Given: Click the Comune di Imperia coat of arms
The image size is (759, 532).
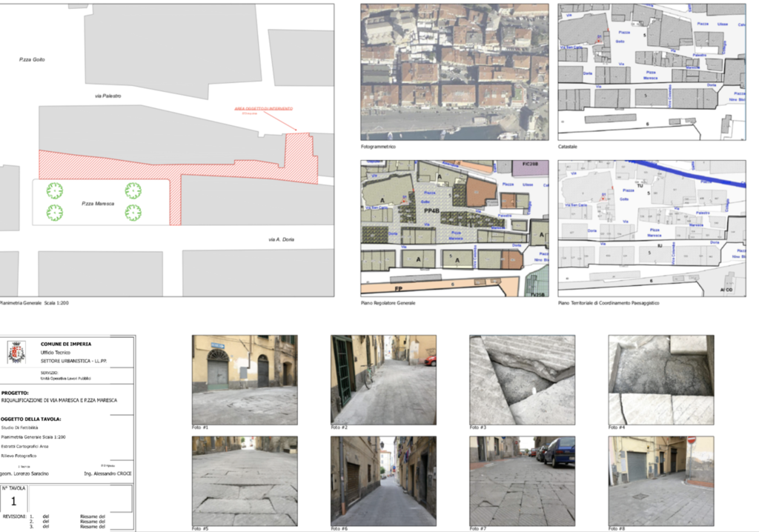Looking at the screenshot, I should [x=16, y=352].
